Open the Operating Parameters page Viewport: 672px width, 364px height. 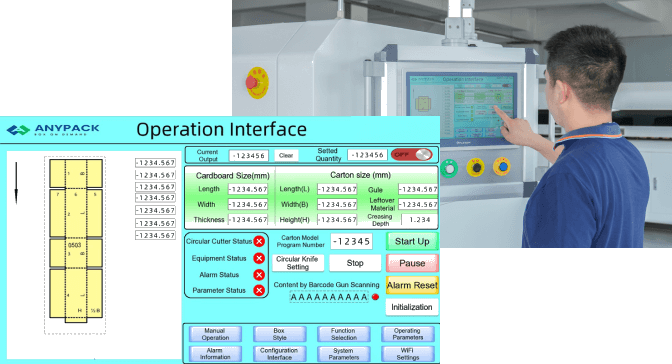408,334
